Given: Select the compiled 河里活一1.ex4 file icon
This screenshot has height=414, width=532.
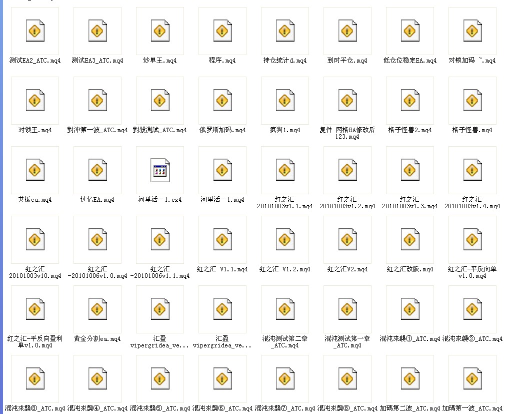Looking at the screenshot, I should click(x=160, y=170).
